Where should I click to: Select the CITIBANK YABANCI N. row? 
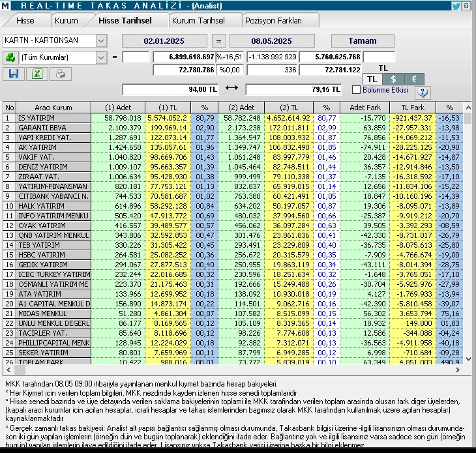tap(233, 196)
